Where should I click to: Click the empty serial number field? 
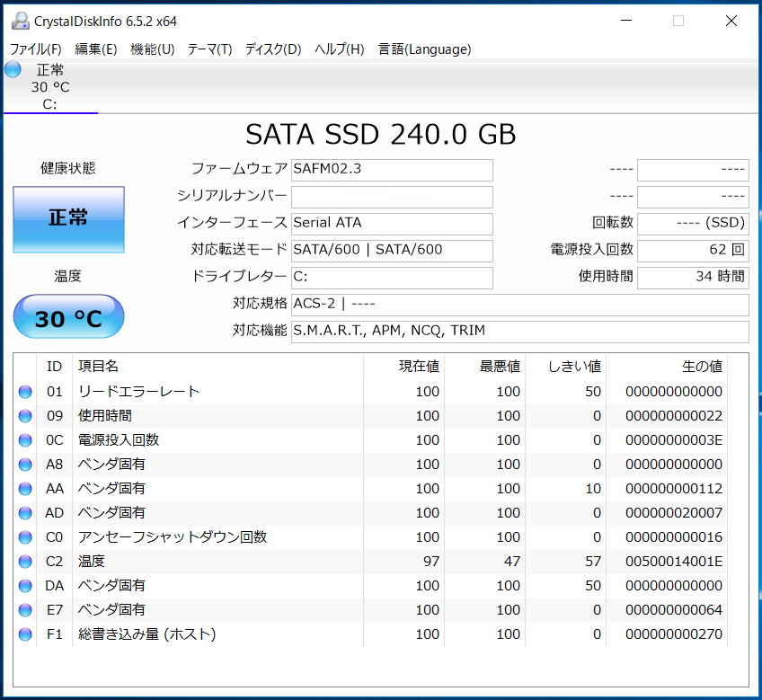392,197
